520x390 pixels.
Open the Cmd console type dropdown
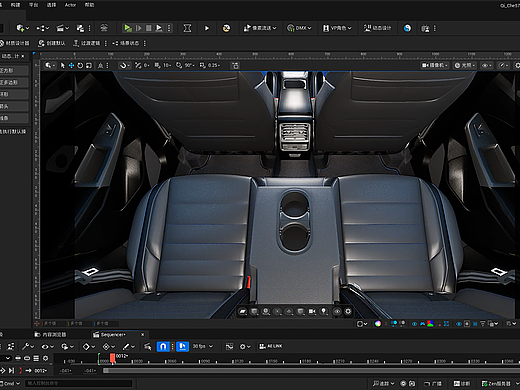point(10,383)
